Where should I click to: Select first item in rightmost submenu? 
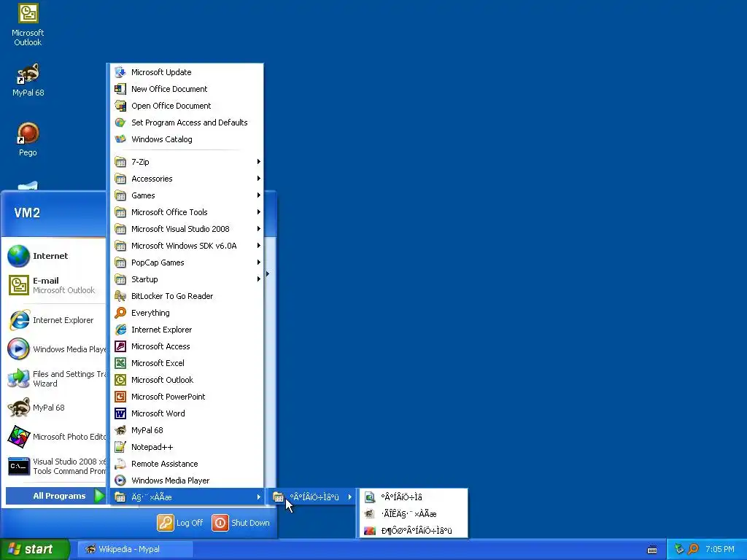pos(414,497)
